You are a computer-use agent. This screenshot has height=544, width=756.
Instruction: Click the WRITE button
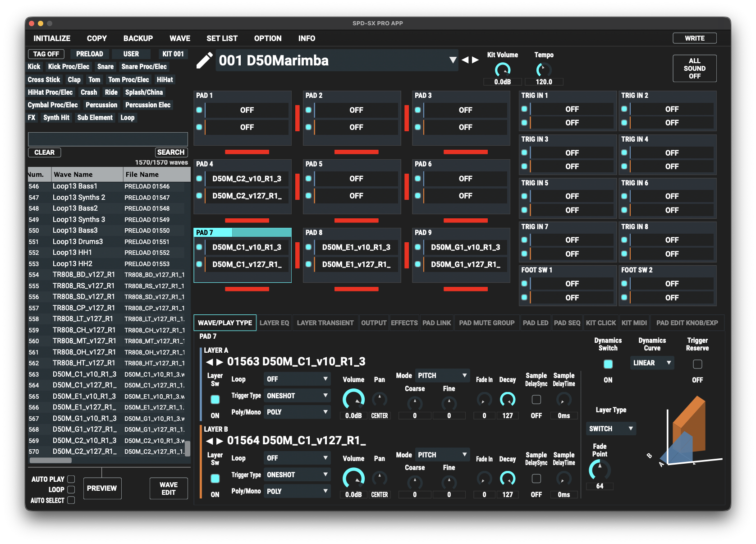(695, 38)
